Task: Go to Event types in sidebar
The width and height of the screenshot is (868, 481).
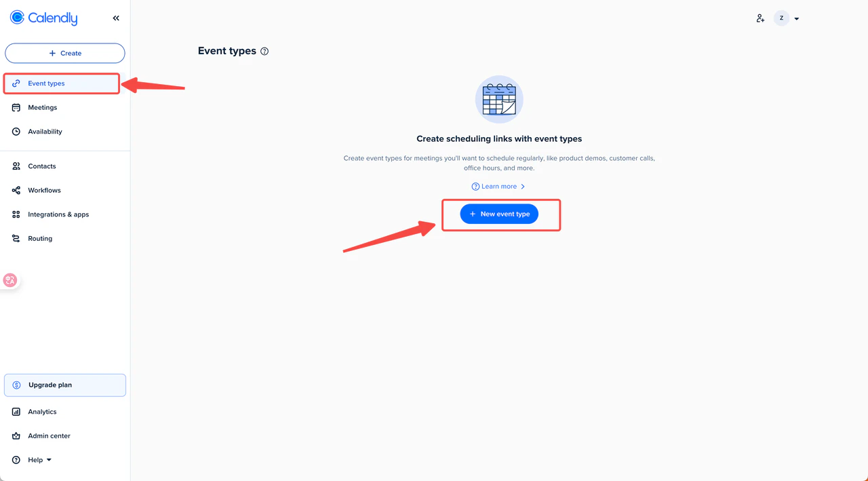Action: 62,83
